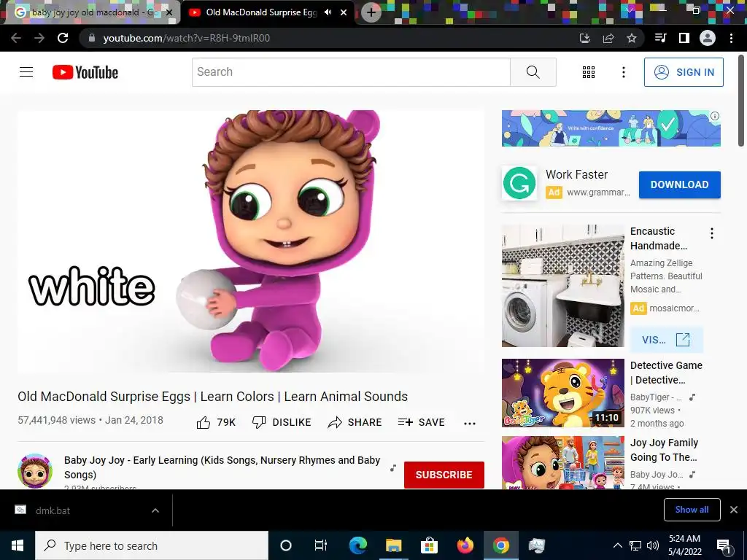Close the Google search tab

pyautogui.click(x=169, y=12)
